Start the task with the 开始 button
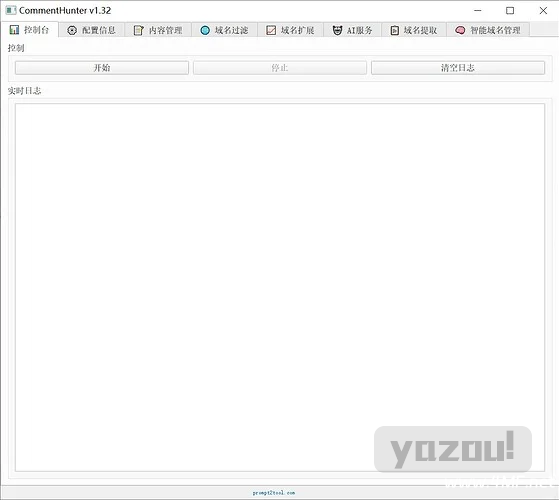Screen dimensions: 559x500 102,68
